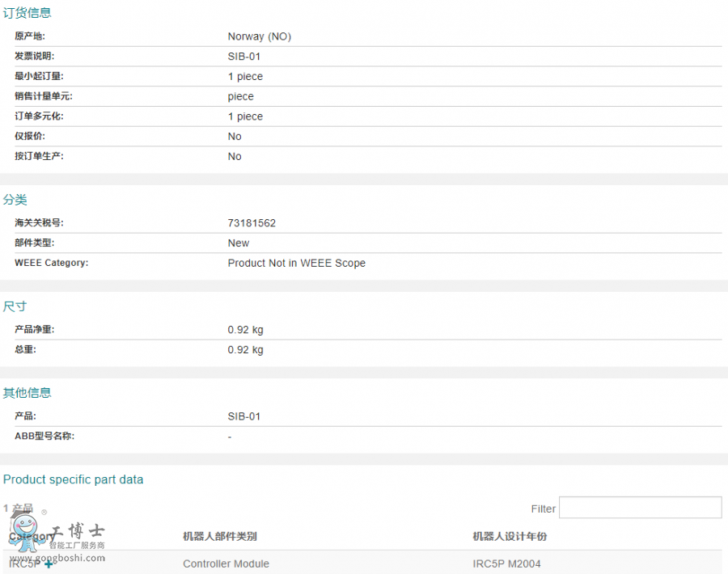Screen dimensions: 728x574
Task: Click the 原产地 label
Action: coord(30,36)
